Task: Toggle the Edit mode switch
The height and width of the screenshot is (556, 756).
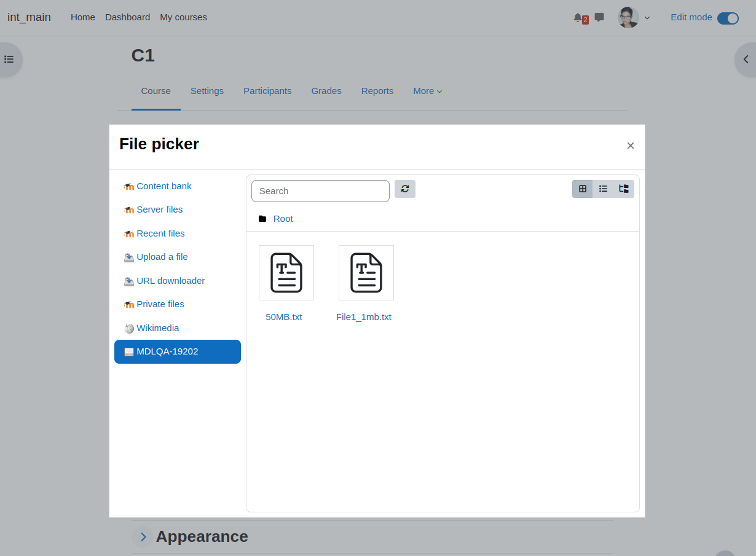Action: tap(728, 18)
